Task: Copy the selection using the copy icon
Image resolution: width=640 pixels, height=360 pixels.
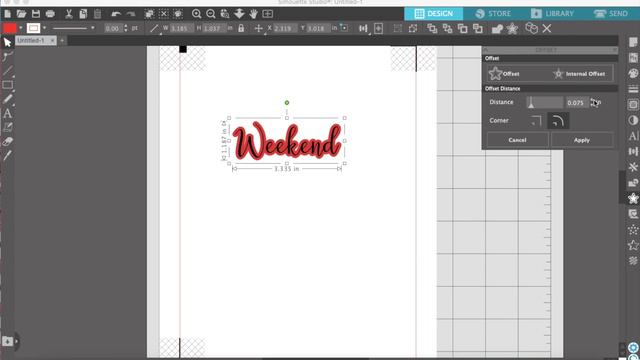Action: (83, 14)
